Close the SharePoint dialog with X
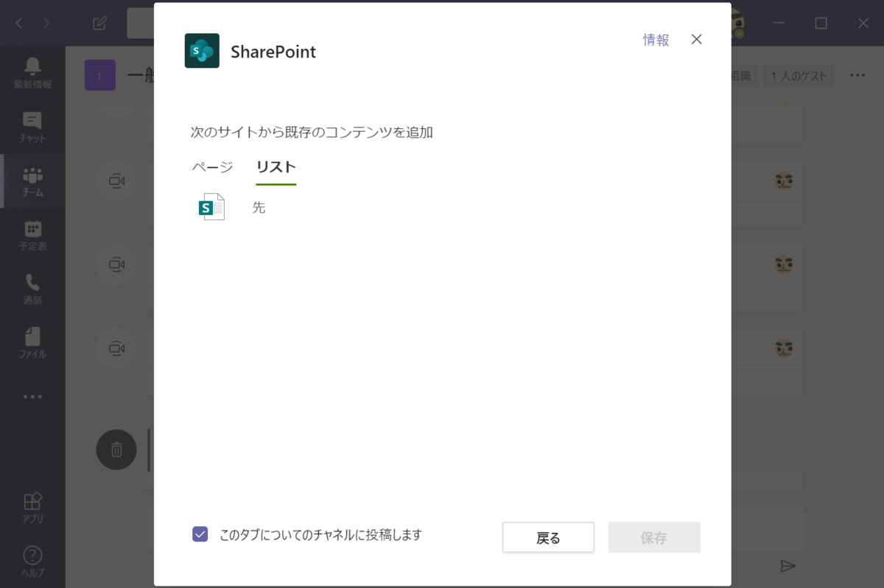 click(x=696, y=40)
